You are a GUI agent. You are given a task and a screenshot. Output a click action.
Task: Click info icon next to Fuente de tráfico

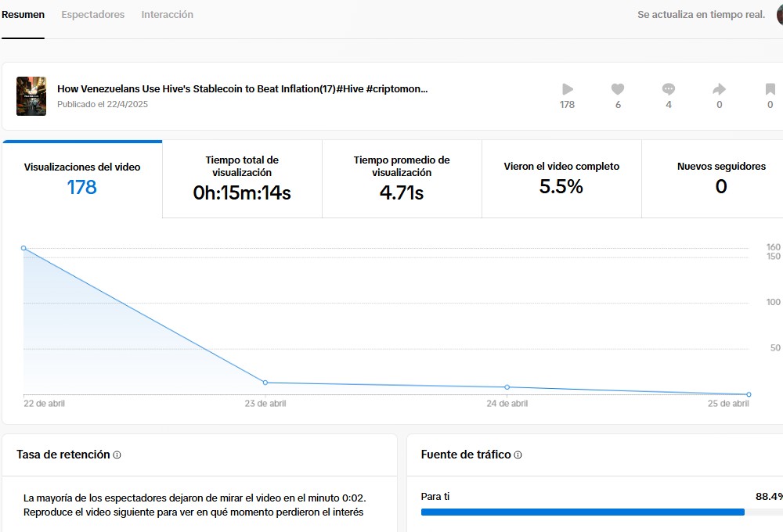click(518, 455)
